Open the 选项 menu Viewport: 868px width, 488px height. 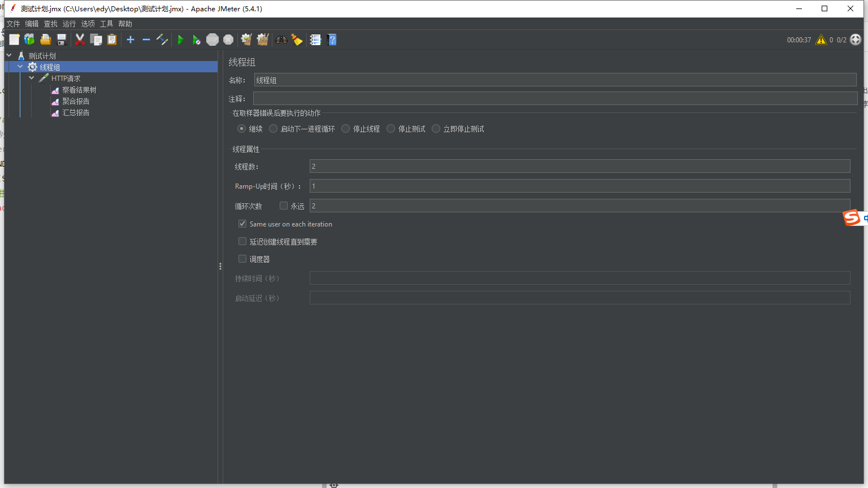88,24
